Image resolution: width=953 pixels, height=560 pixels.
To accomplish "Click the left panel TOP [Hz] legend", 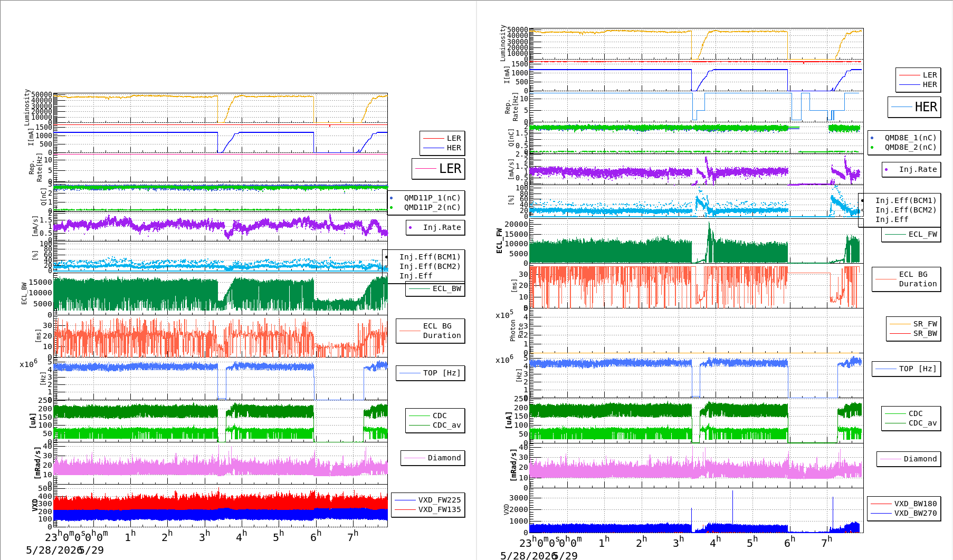I will point(431,373).
